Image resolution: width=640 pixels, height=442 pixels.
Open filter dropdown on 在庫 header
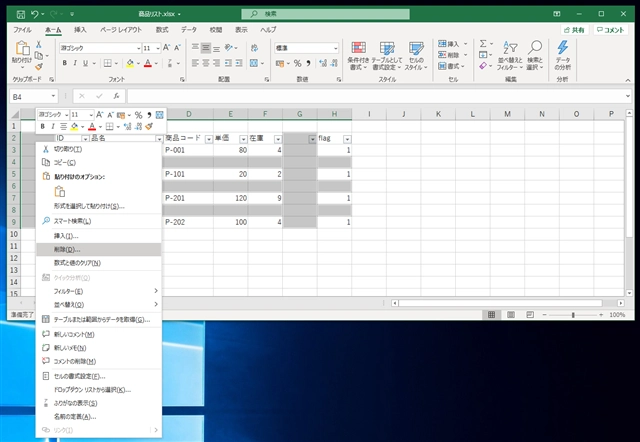coord(278,139)
